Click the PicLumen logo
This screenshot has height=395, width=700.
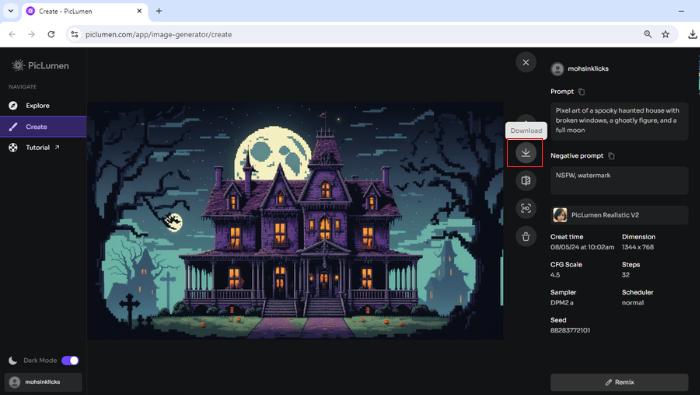40,66
